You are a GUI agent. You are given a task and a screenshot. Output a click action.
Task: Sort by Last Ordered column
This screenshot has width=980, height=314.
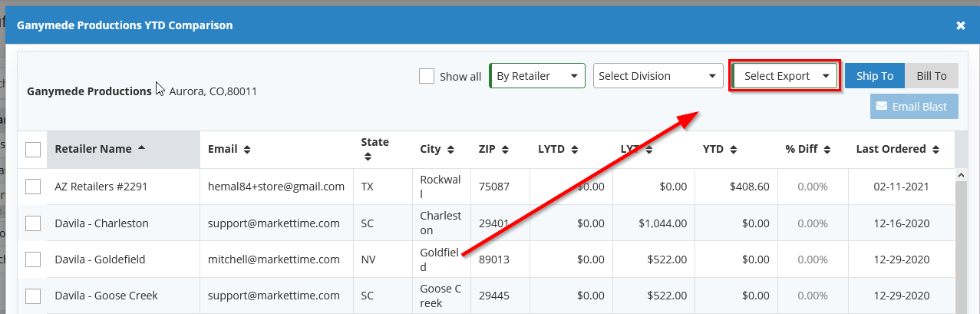[x=901, y=149]
